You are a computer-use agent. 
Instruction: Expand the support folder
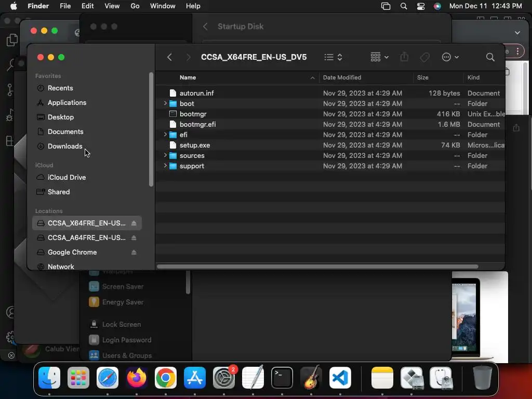[165, 166]
